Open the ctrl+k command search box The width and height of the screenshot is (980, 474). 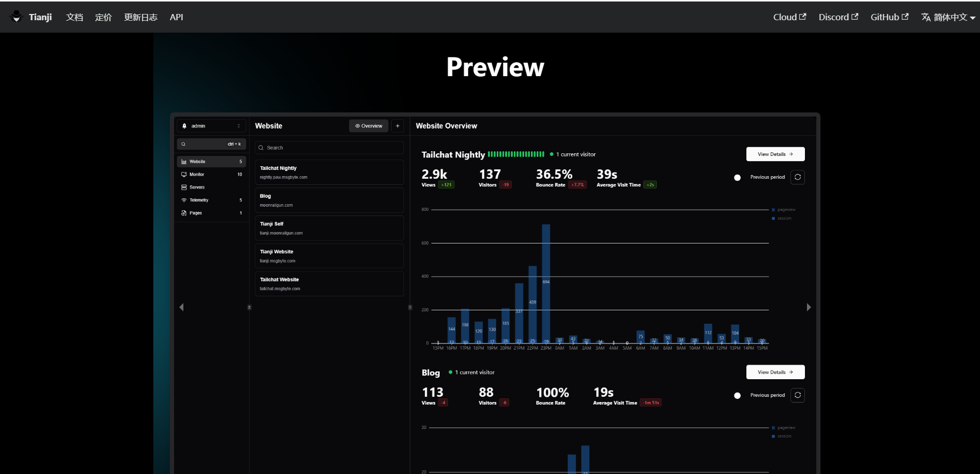click(211, 144)
